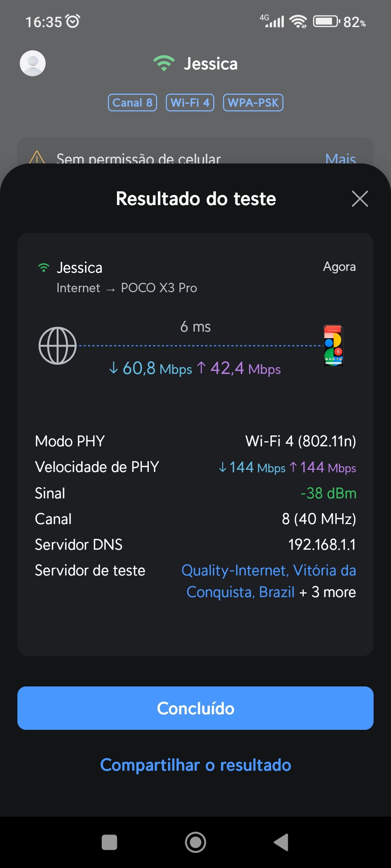Tap the warning triangle icon
This screenshot has width=391, height=868.
pos(37,158)
